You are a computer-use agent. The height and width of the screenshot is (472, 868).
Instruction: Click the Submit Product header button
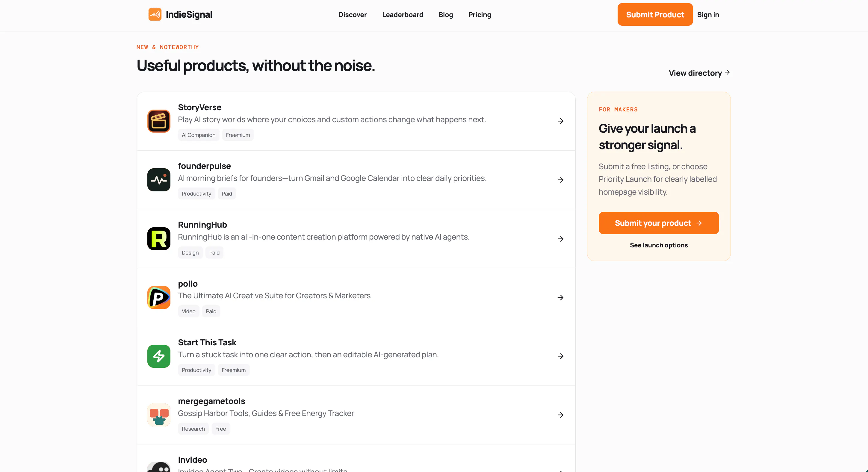[655, 14]
